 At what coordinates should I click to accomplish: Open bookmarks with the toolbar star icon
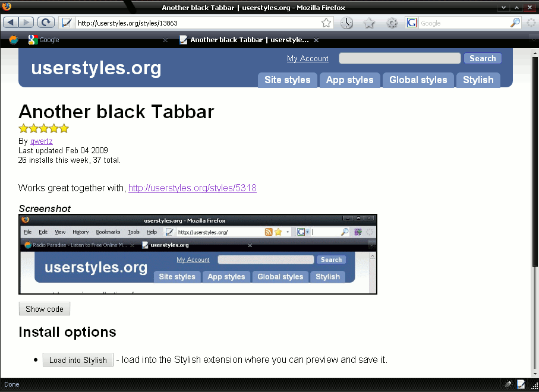pyautogui.click(x=369, y=23)
